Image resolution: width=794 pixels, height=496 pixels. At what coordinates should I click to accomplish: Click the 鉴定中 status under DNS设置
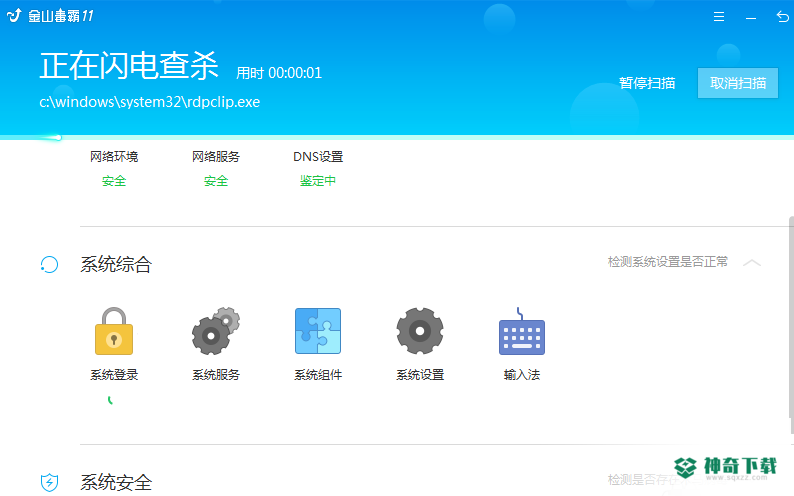[x=318, y=181]
